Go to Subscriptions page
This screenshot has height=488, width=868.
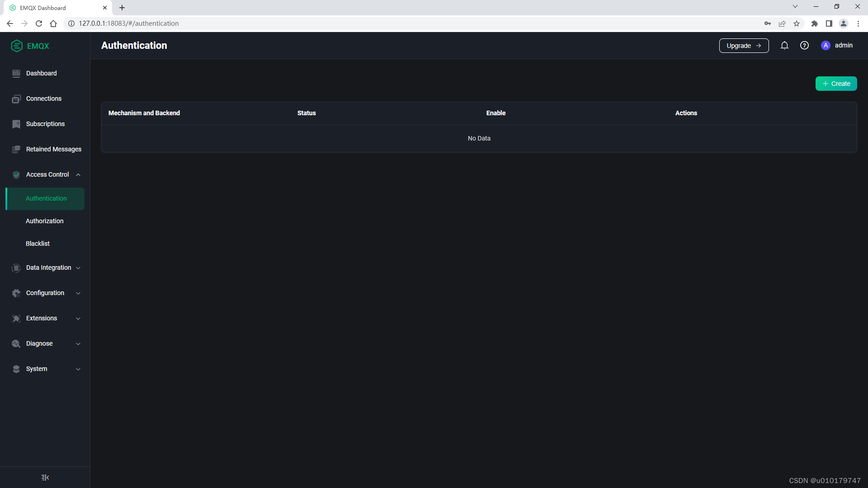[x=45, y=124]
